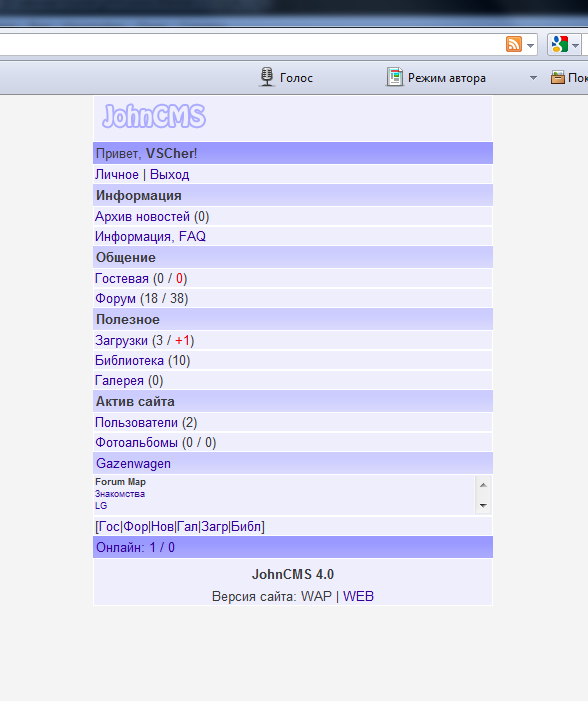
Task: Select the Загр shortcut in bottom menu
Action: 215,527
